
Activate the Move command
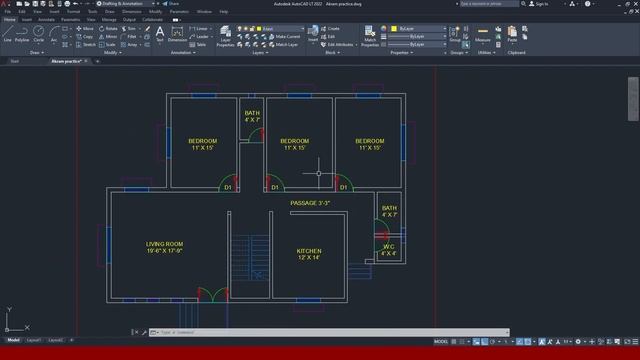click(x=85, y=29)
